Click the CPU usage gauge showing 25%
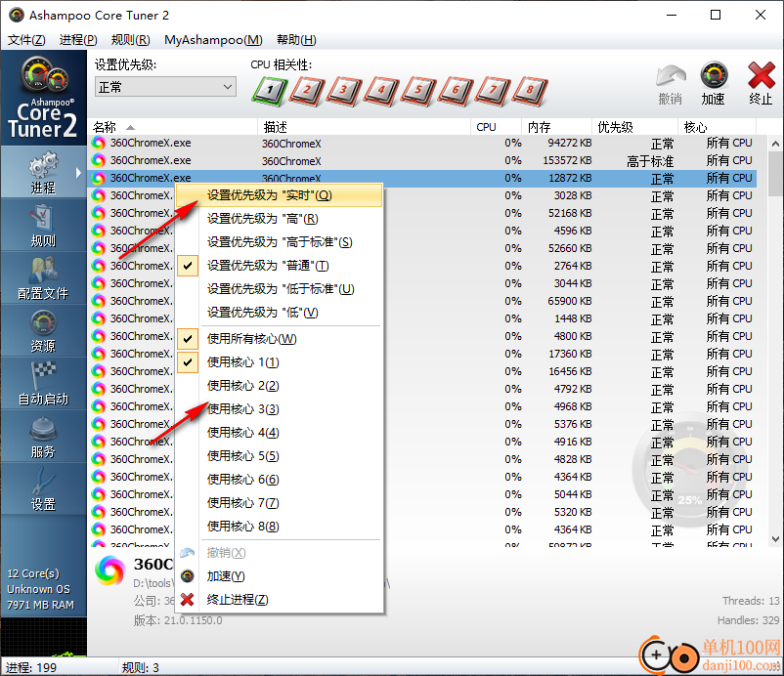 (689, 470)
